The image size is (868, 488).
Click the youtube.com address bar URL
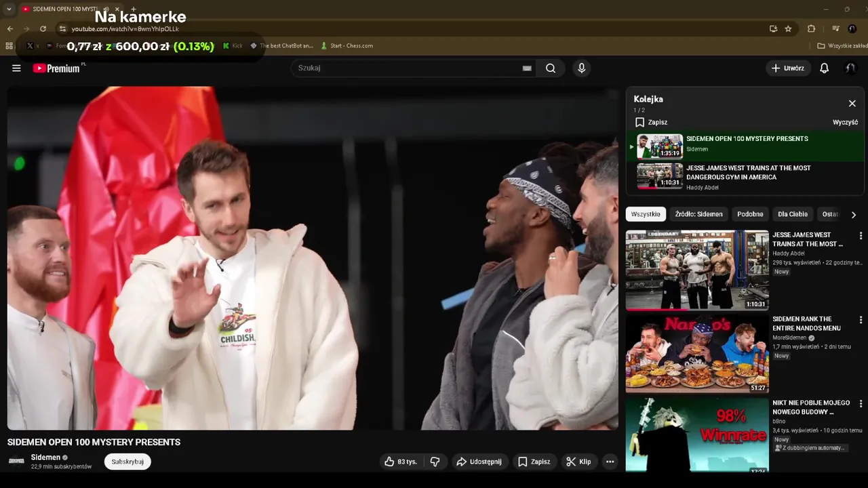click(x=125, y=29)
